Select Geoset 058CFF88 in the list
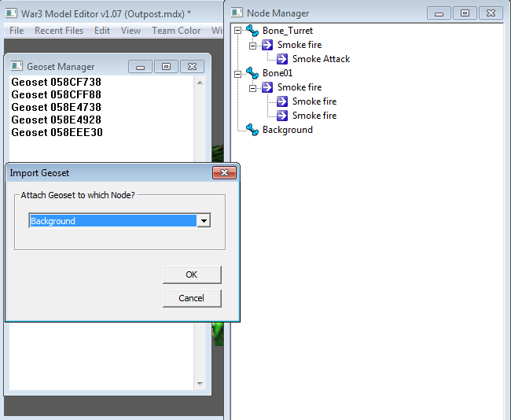Viewport: 511px width, 420px height. click(57, 94)
